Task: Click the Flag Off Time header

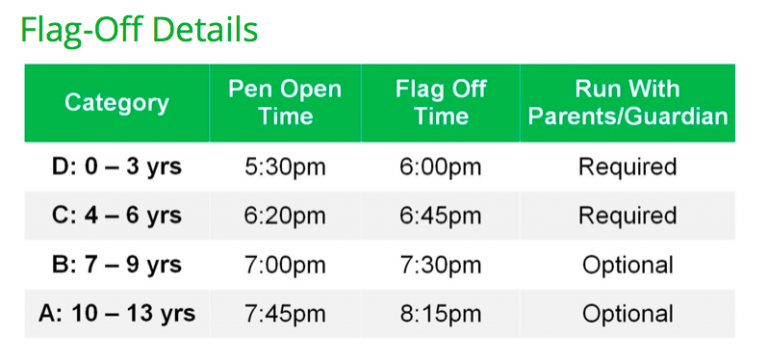Action: pyautogui.click(x=441, y=103)
